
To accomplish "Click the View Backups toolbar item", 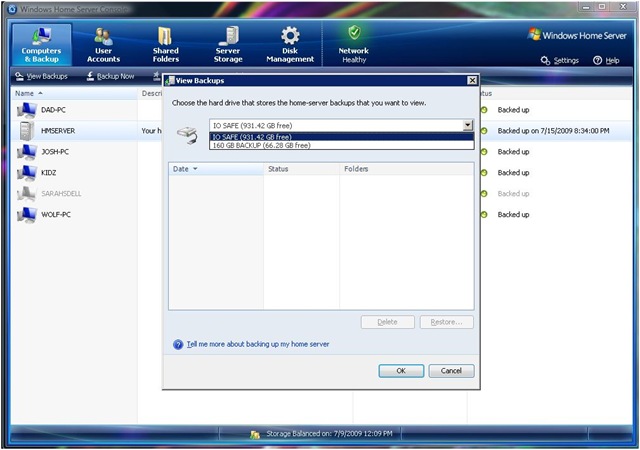I will (x=41, y=76).
